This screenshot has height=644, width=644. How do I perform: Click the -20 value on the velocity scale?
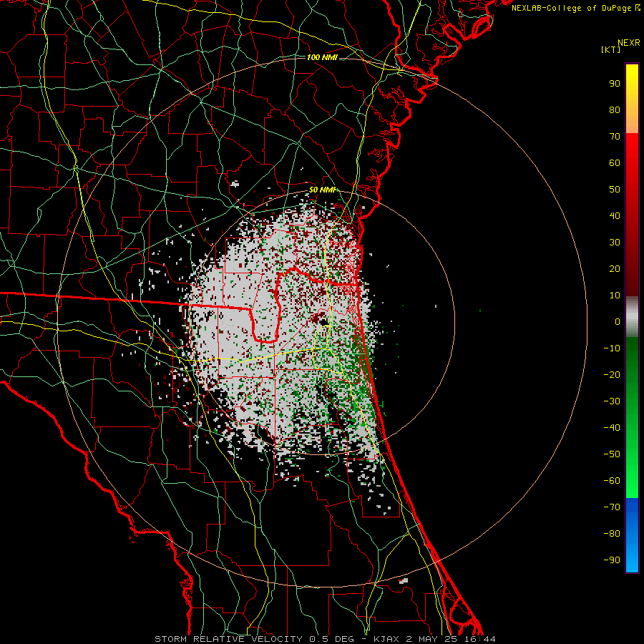[612, 375]
